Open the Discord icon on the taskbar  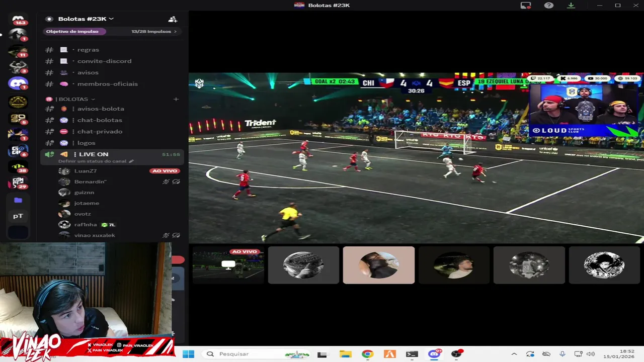[434, 354]
